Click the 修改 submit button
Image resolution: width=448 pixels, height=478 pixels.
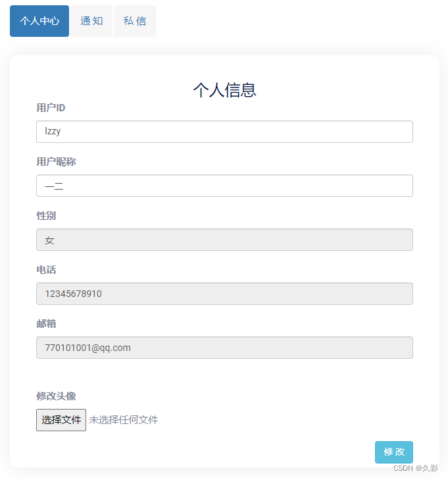click(394, 452)
